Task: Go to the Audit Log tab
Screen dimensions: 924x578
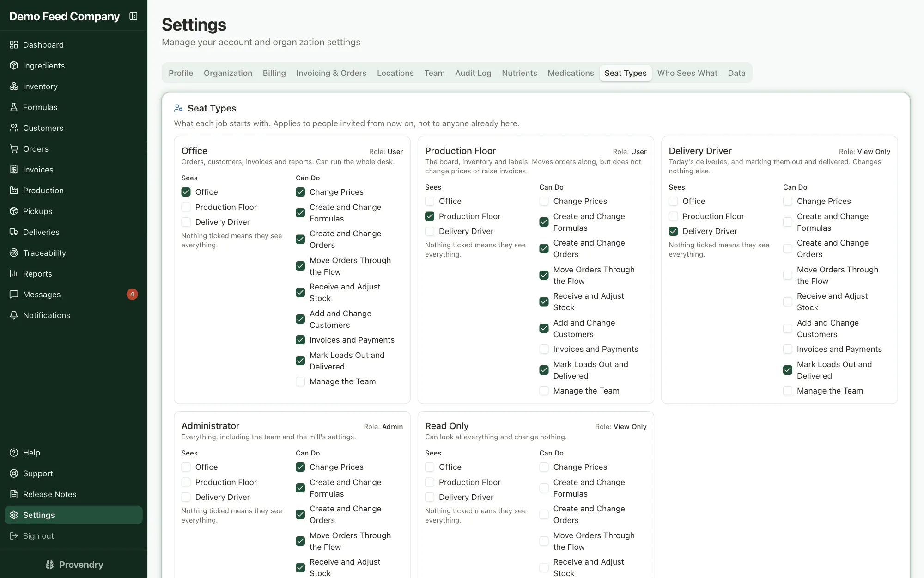Action: (473, 73)
